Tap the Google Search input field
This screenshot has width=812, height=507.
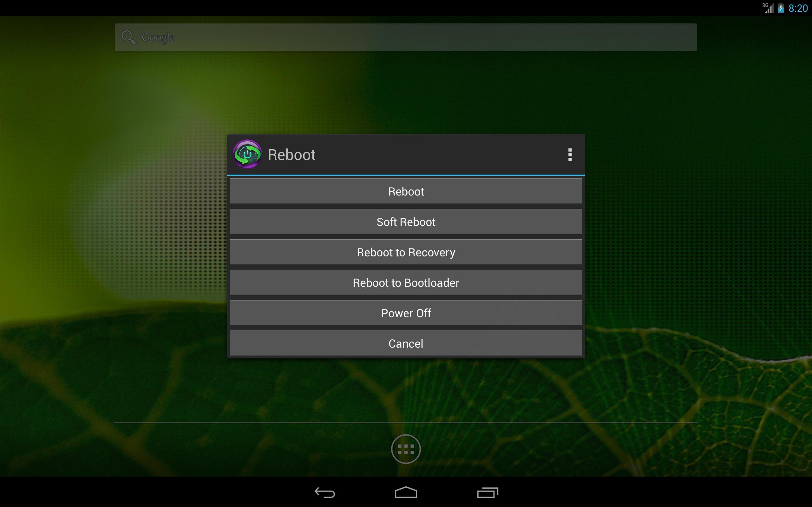point(405,37)
